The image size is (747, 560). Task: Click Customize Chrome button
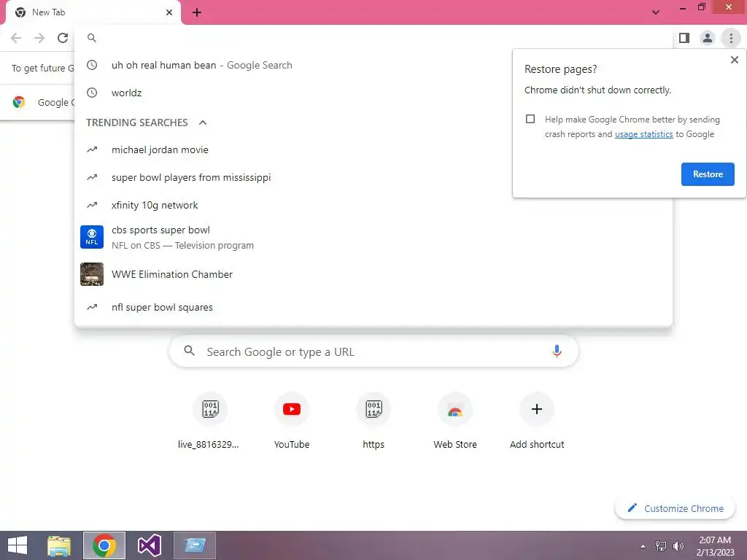pyautogui.click(x=676, y=508)
